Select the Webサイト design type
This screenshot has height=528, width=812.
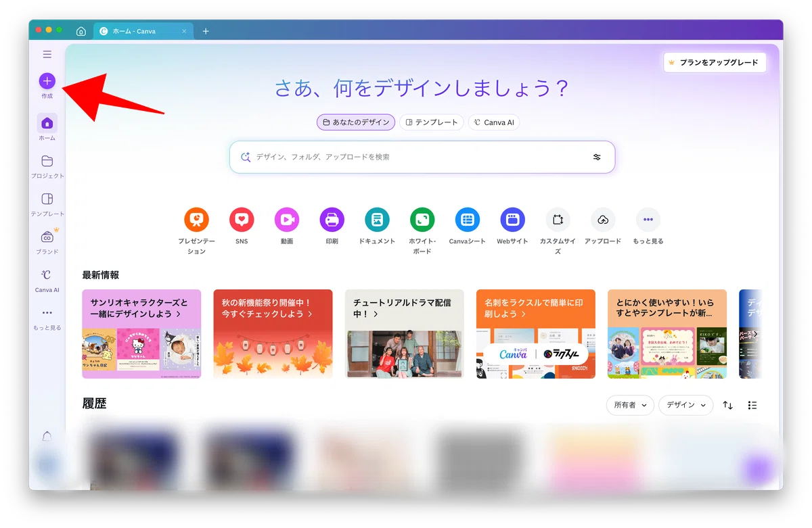(x=513, y=219)
